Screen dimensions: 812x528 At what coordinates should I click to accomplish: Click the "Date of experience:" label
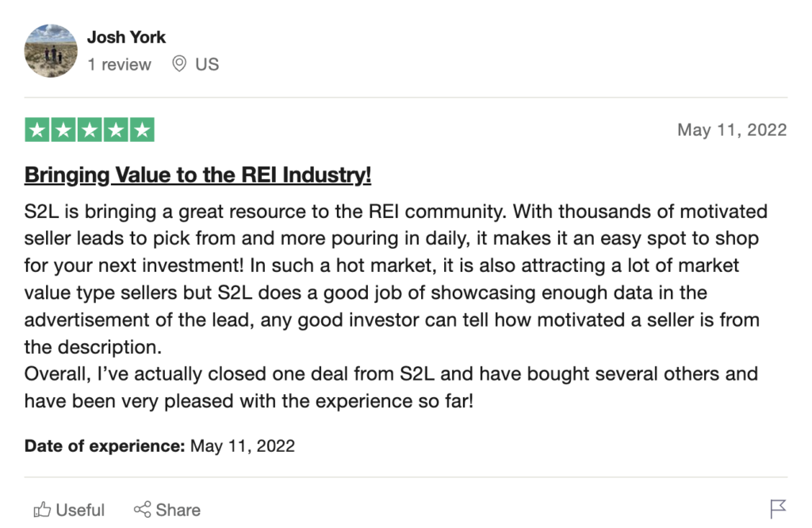[104, 446]
